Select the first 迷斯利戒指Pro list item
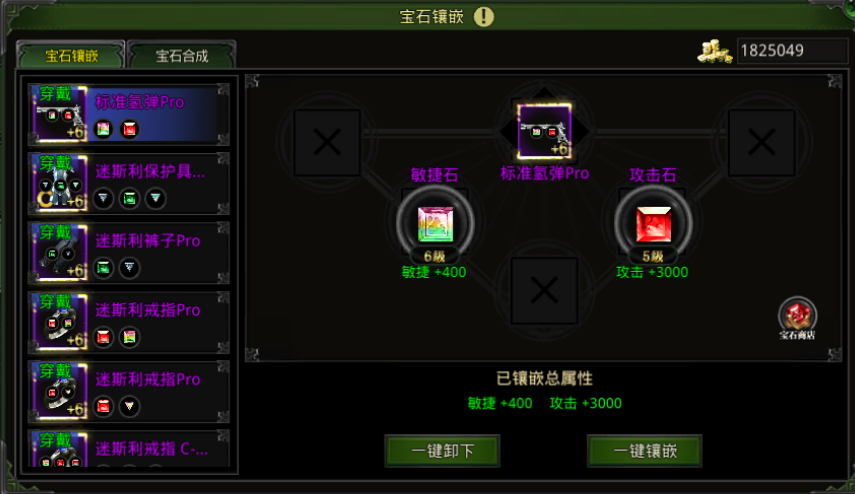Image resolution: width=855 pixels, height=494 pixels. (x=129, y=322)
